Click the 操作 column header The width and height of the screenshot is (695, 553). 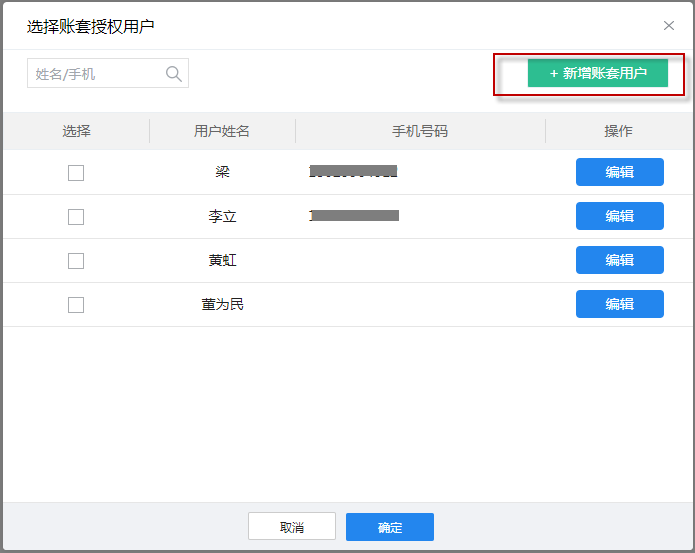618,131
